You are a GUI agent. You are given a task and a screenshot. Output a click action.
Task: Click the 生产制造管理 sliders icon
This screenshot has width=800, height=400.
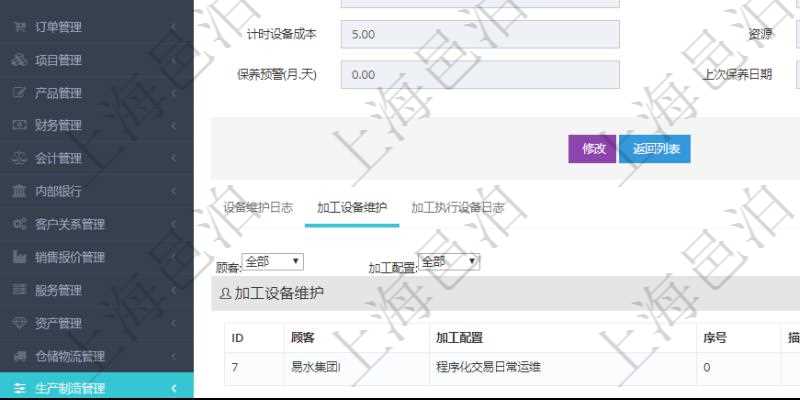[x=19, y=388]
